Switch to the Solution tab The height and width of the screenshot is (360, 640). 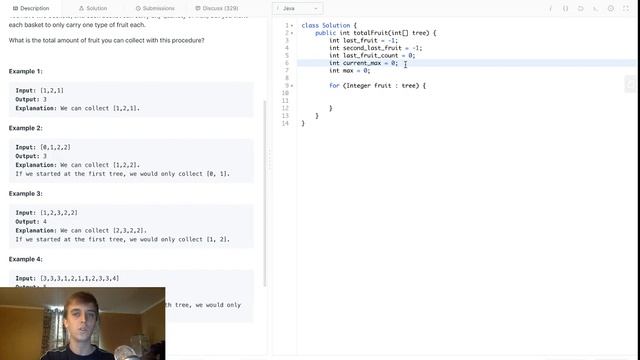click(93, 8)
